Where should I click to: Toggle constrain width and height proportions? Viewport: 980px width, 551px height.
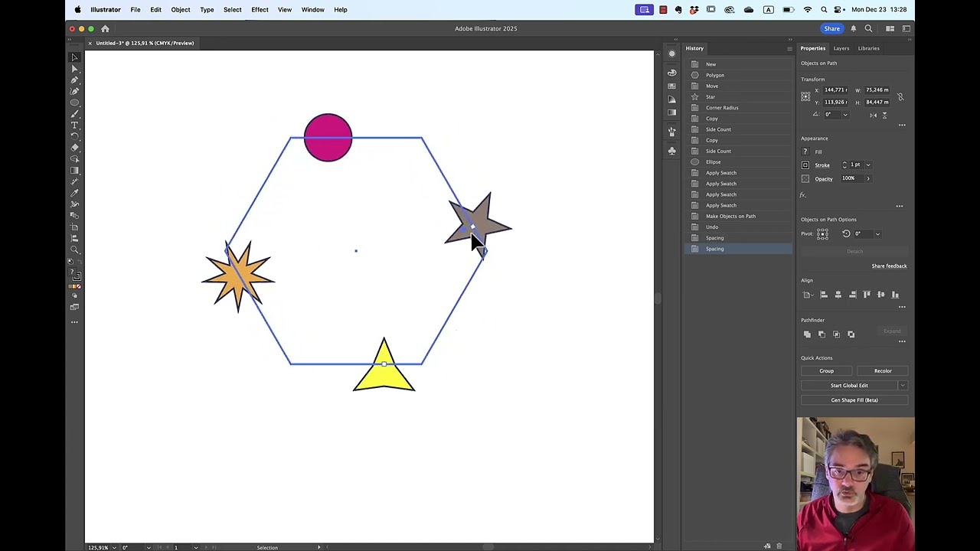[x=900, y=96]
